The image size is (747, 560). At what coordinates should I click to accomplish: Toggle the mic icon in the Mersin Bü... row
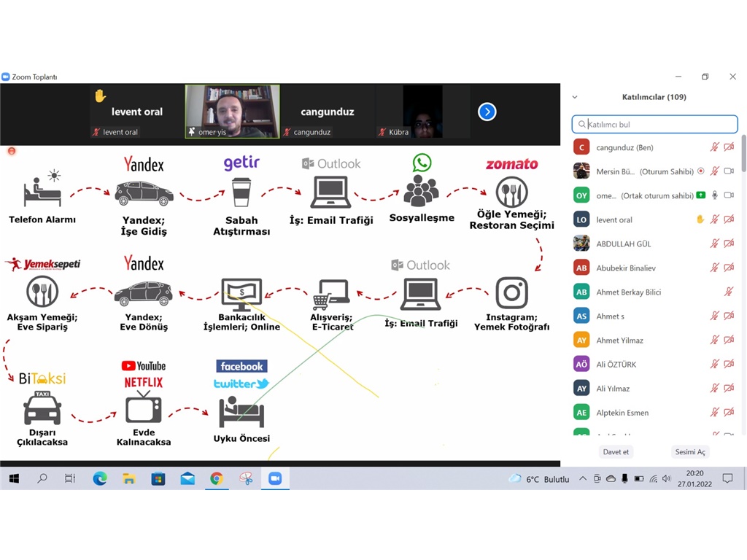click(x=715, y=171)
